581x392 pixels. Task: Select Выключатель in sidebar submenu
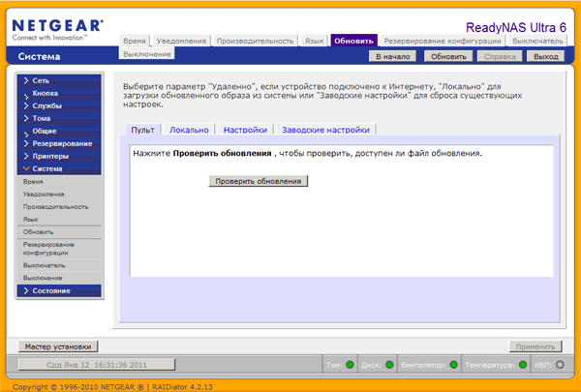coord(45,265)
